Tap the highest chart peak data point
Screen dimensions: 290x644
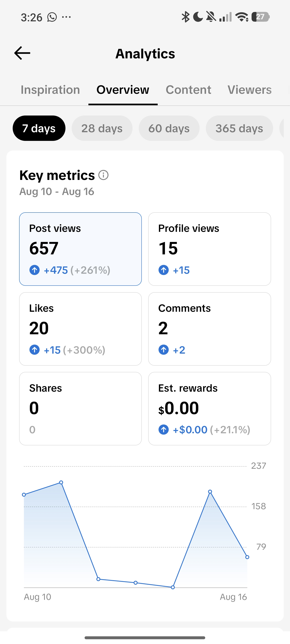(61, 483)
